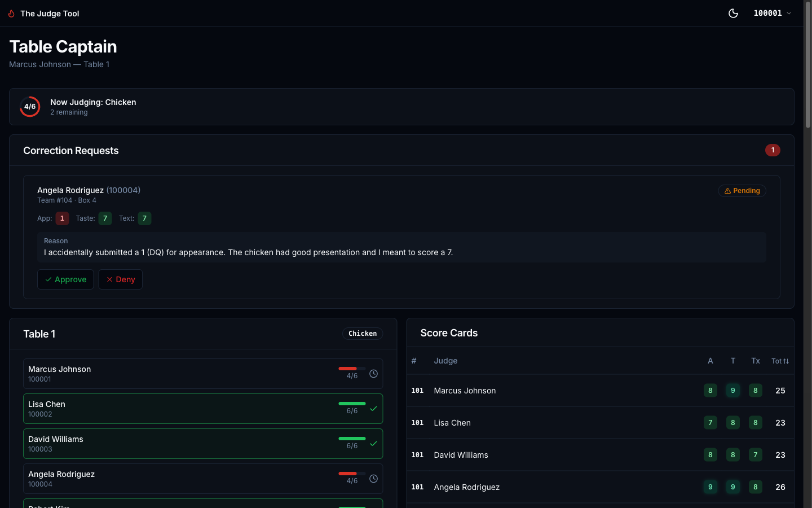Select the Chicken category badge on Table 1
This screenshot has width=812, height=508.
pos(363,334)
